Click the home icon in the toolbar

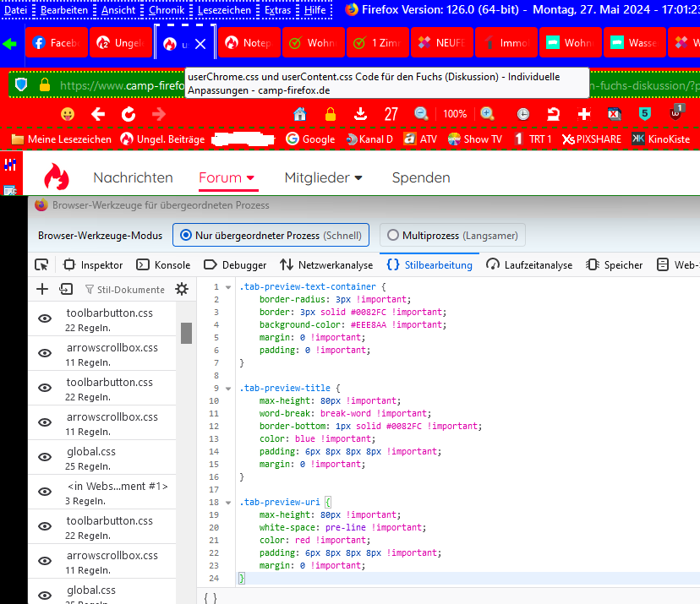coord(299,114)
